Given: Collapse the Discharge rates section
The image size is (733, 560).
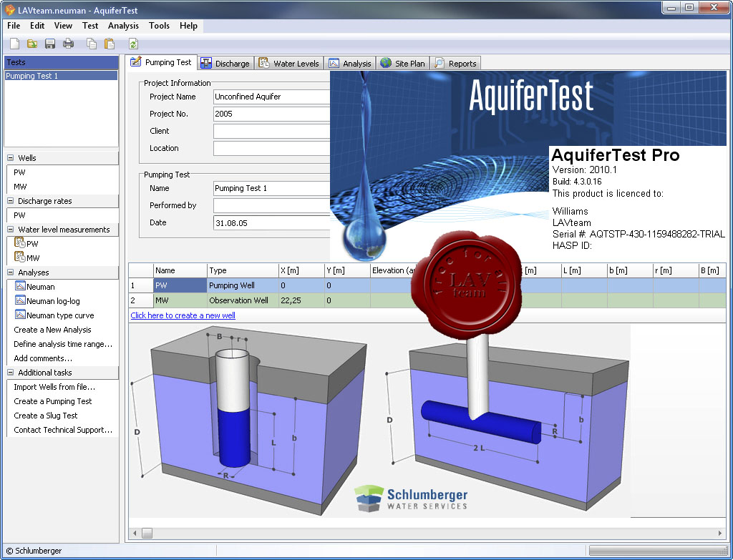Looking at the screenshot, I should coord(10,201).
